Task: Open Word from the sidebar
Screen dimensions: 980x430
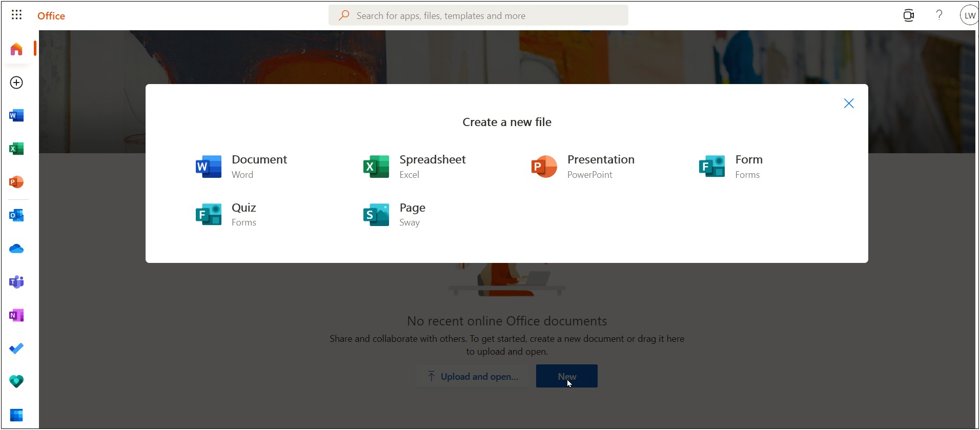Action: pyautogui.click(x=16, y=115)
